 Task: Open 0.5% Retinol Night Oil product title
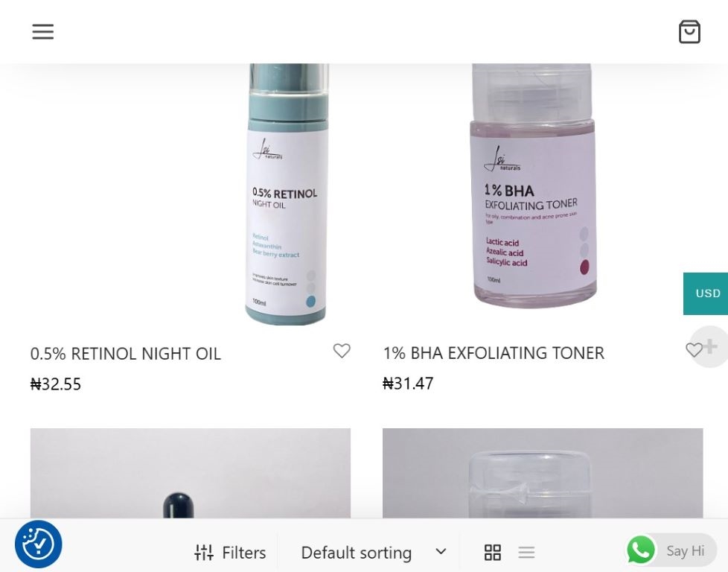pos(125,354)
